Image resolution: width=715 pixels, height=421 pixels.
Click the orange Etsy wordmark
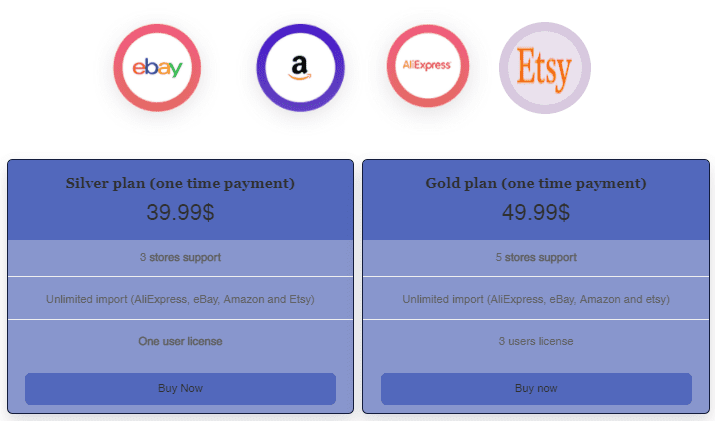(544, 70)
